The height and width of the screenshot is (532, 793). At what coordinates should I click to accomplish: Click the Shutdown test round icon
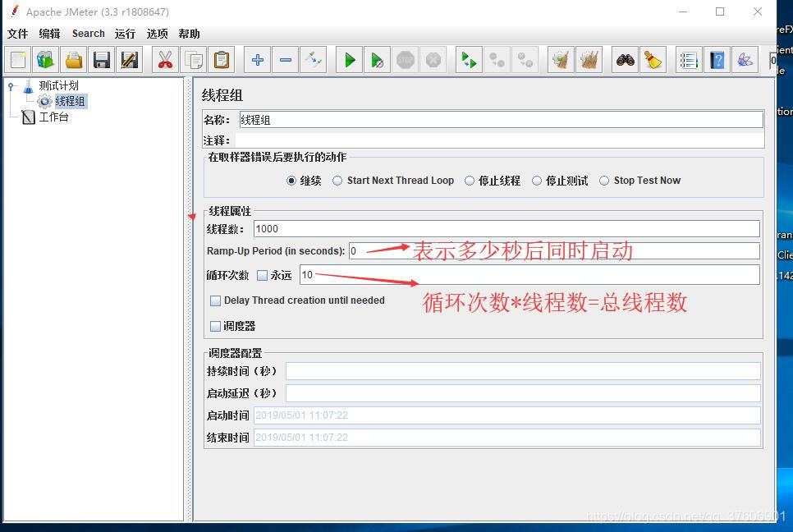(x=433, y=60)
